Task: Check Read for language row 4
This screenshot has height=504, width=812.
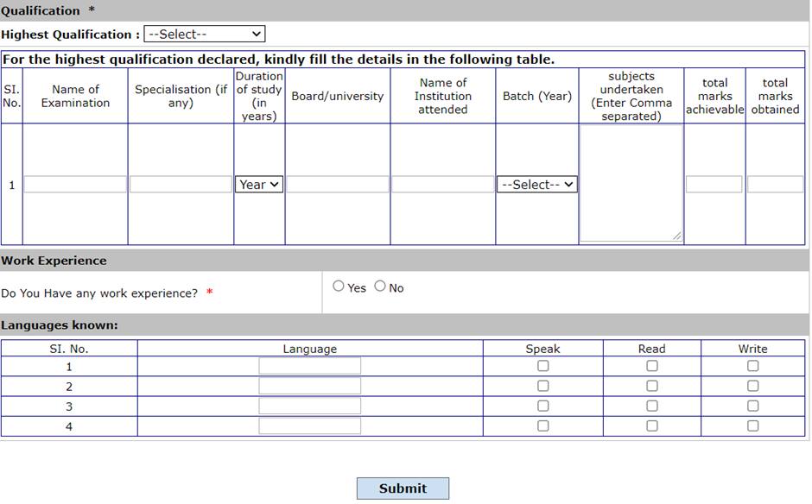Action: pyautogui.click(x=651, y=425)
